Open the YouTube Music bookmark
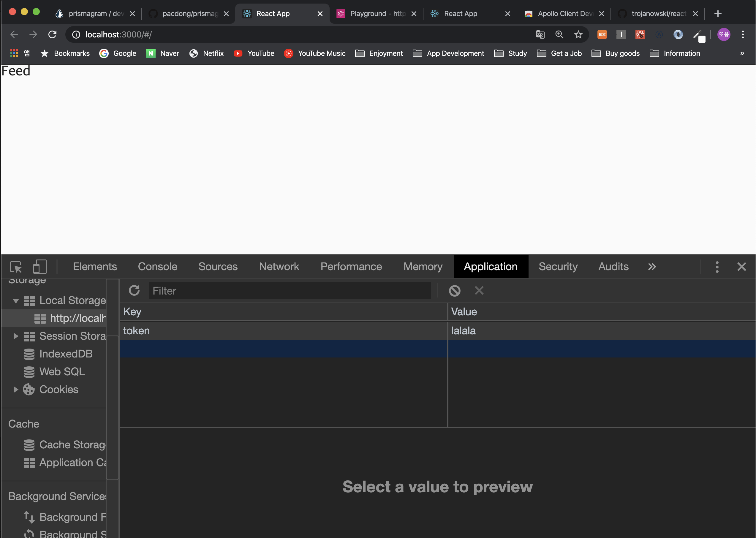The height and width of the screenshot is (538, 756). [x=315, y=53]
